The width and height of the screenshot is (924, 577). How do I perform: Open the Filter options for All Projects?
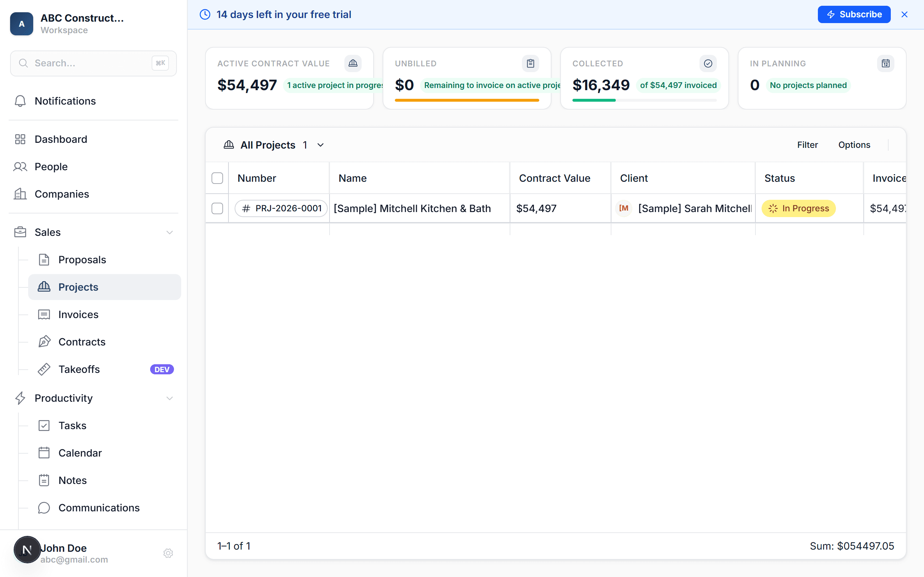pos(807,145)
